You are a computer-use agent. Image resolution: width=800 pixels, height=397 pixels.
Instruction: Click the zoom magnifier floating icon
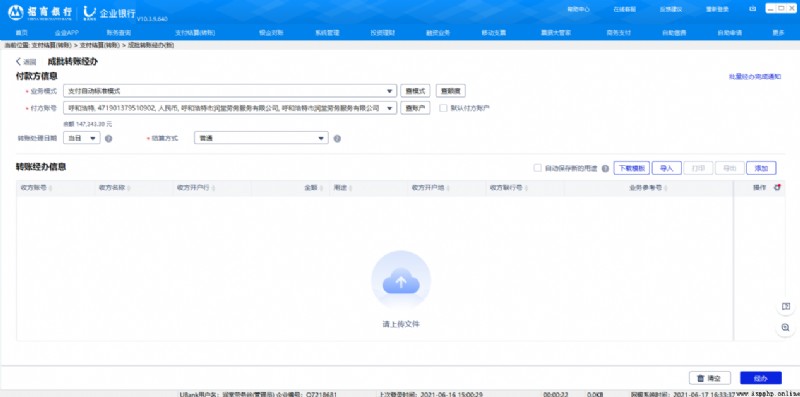click(785, 328)
